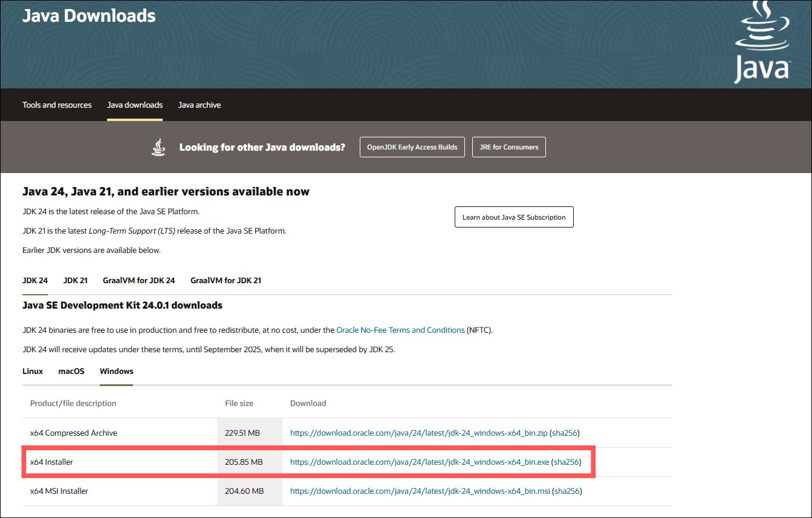Select the Java downloads navigation item
This screenshot has width=812, height=518.
click(135, 105)
